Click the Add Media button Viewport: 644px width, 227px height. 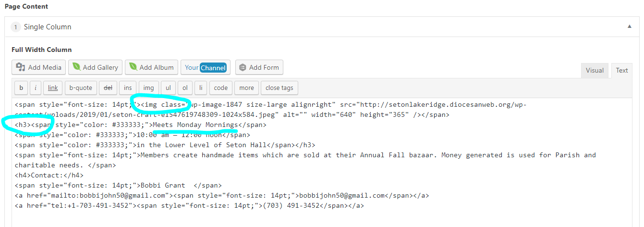click(39, 67)
